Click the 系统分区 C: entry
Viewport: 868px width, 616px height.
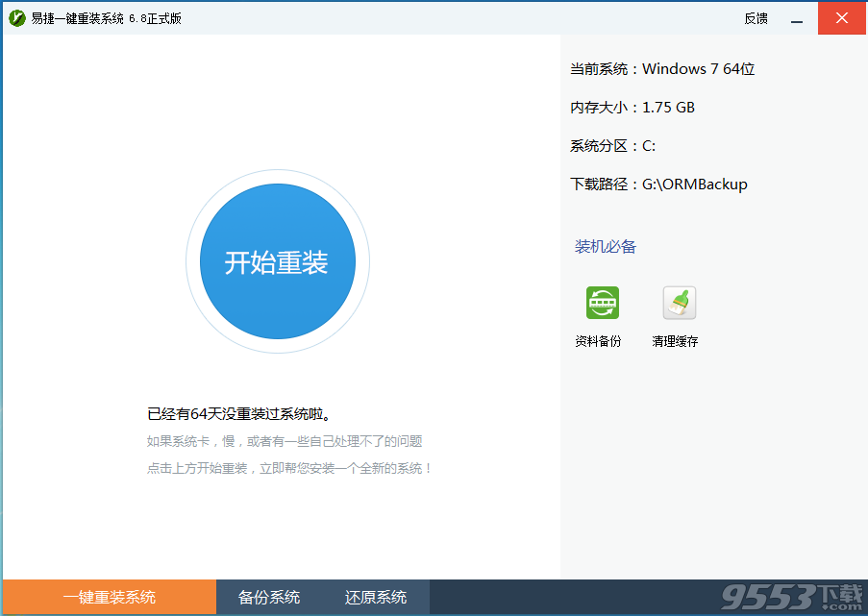[x=614, y=145]
